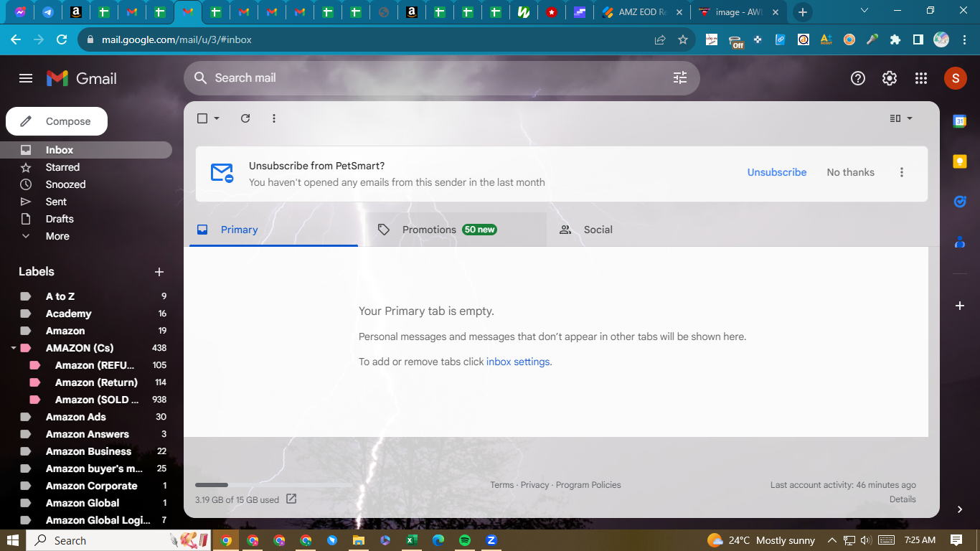Open the toolbar More options menu

click(274, 118)
